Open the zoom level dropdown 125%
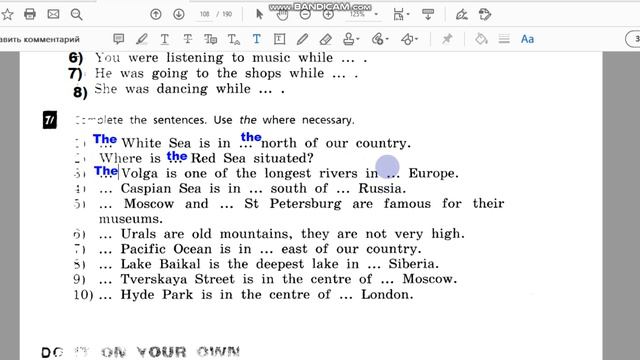640x360 pixels. click(x=363, y=14)
